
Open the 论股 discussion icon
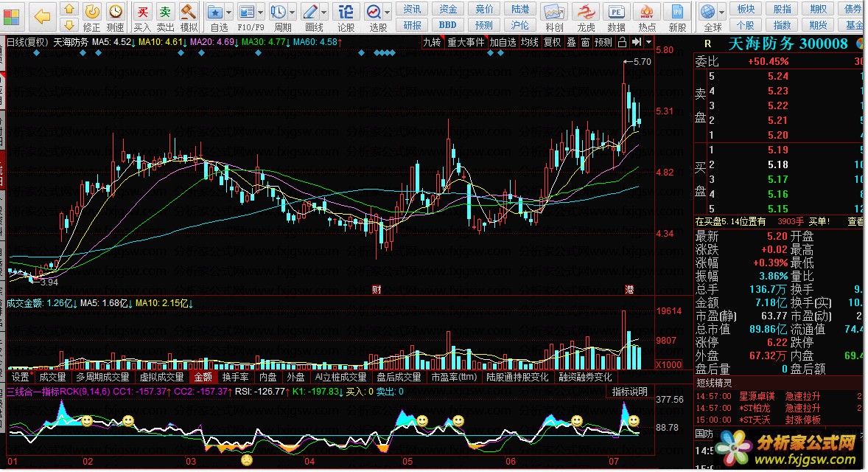coord(346,12)
